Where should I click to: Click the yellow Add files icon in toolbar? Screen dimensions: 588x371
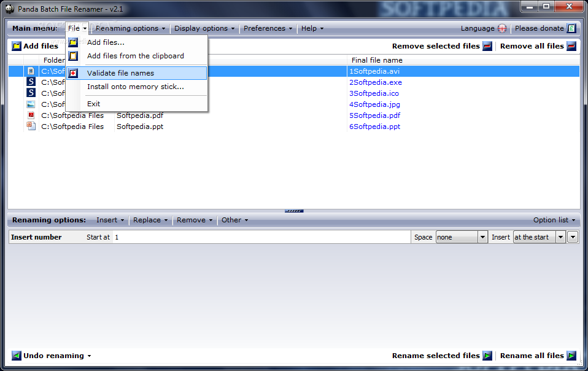pos(17,46)
